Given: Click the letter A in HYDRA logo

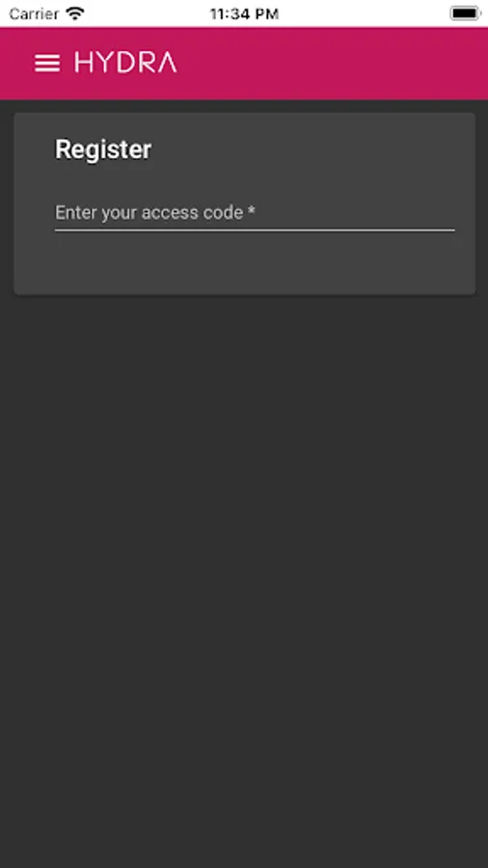Looking at the screenshot, I should point(166,63).
